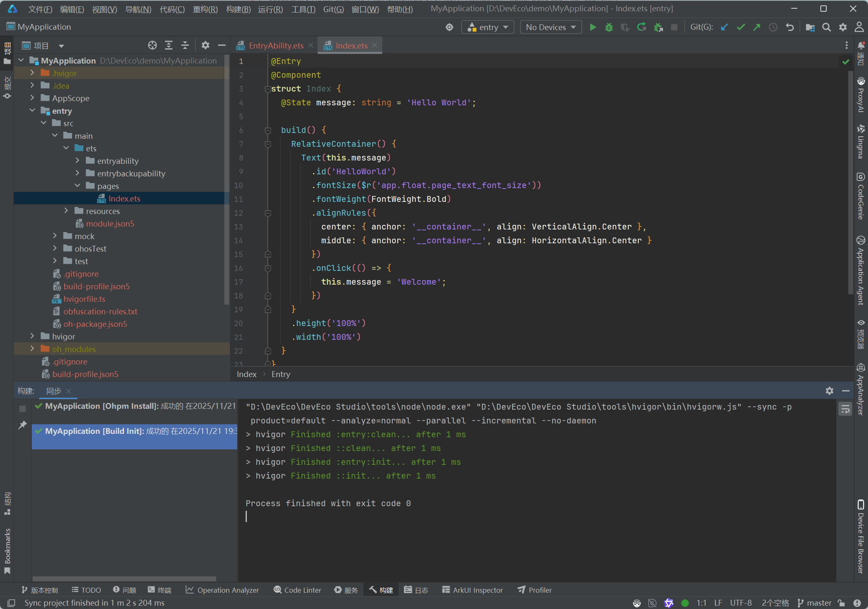The image size is (868, 609).
Task: Click the target configuration icon near entry
Action: pyautogui.click(x=449, y=27)
